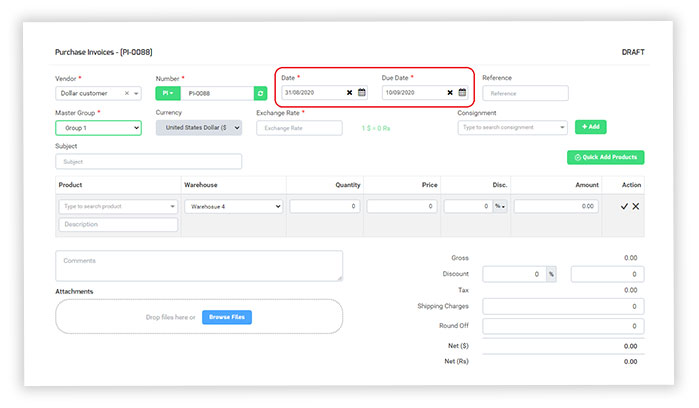Open the Due Date calendar picker
The width and height of the screenshot is (699, 408).
[x=462, y=93]
